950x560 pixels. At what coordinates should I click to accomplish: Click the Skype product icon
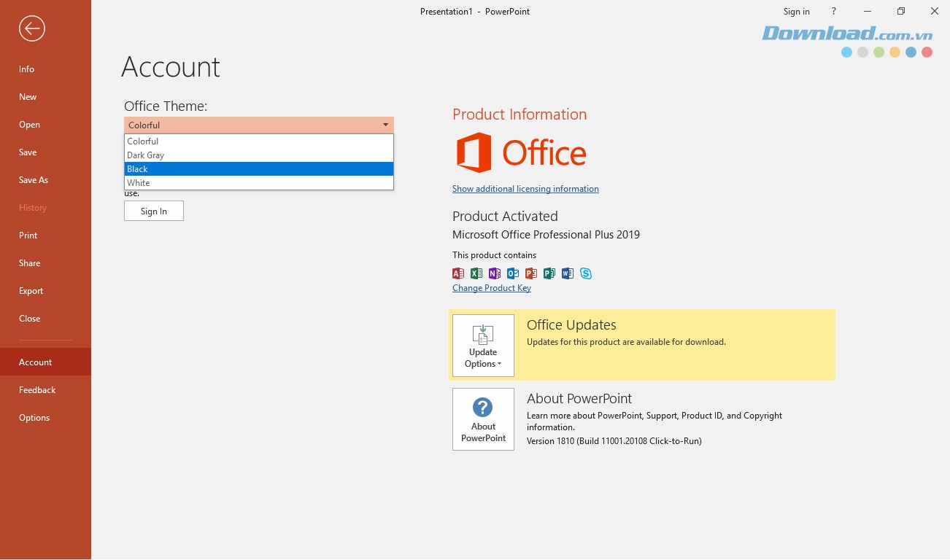point(586,273)
